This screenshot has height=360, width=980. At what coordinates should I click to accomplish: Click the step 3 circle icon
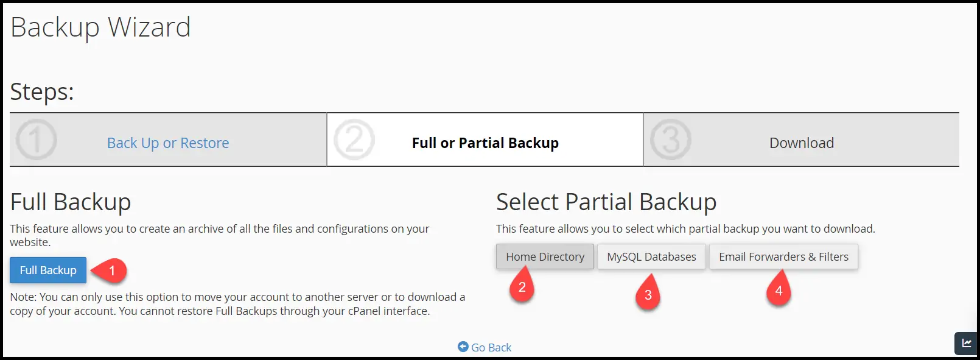point(671,139)
